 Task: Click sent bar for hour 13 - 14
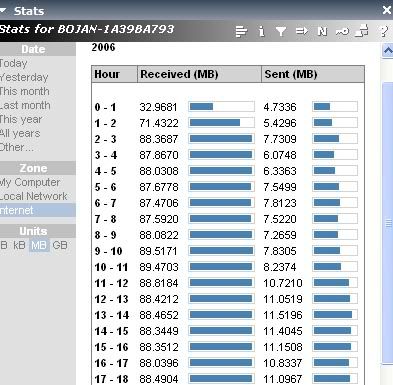click(335, 315)
